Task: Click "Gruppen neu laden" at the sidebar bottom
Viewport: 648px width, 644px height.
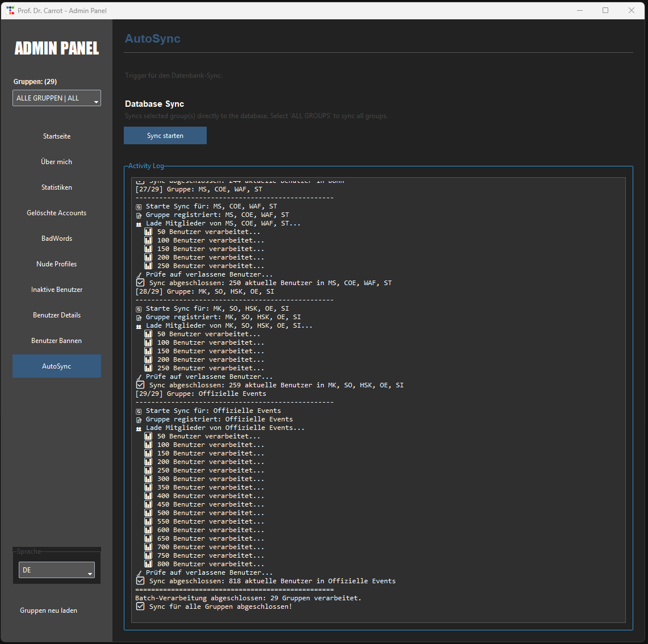Action: (x=49, y=610)
